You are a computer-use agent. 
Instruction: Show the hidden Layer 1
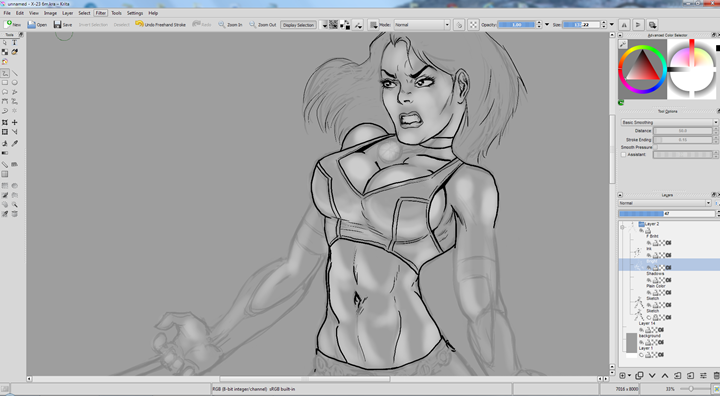click(x=641, y=355)
